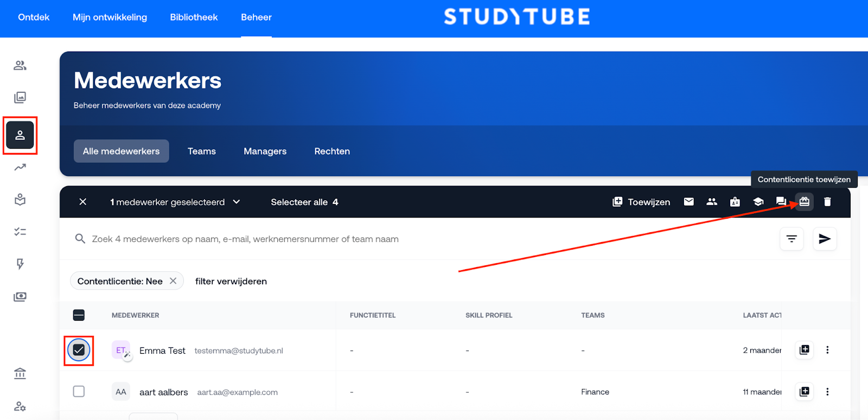Click the Finance team cell
The height and width of the screenshot is (420, 868).
[595, 392]
